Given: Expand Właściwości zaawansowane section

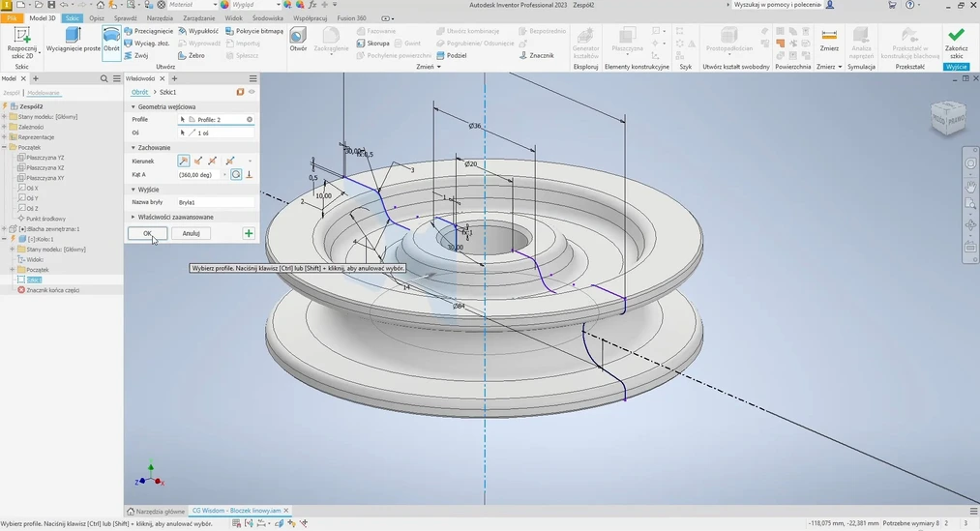Looking at the screenshot, I should (134, 217).
